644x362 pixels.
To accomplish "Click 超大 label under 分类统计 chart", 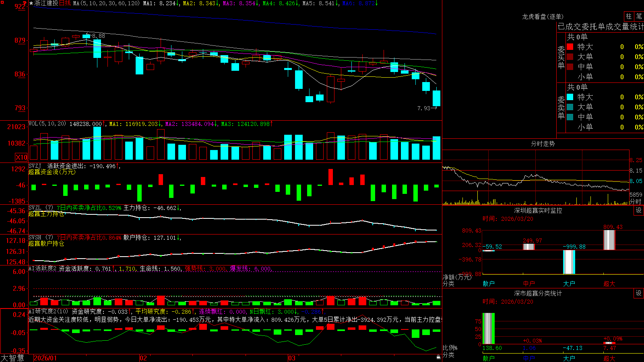I will 609,358.
